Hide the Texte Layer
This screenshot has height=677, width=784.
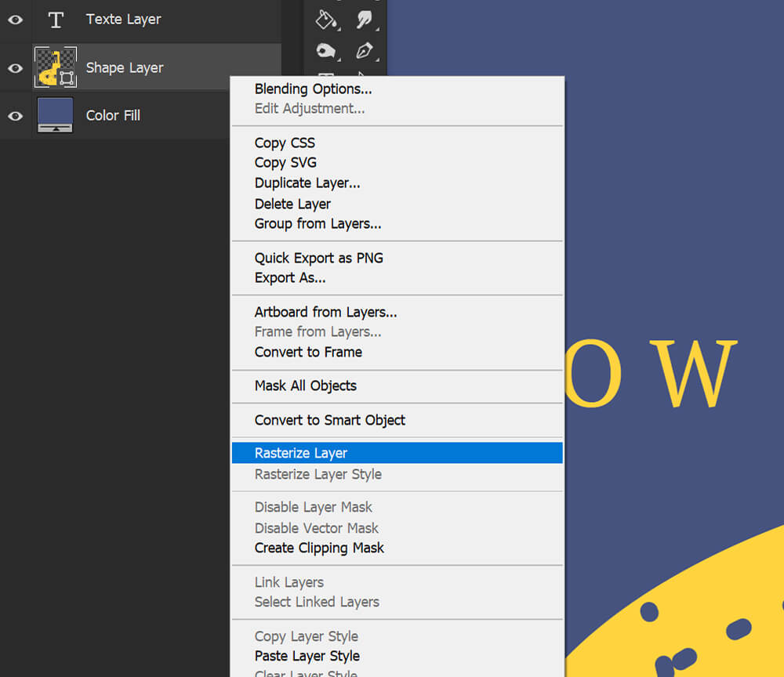(x=14, y=20)
